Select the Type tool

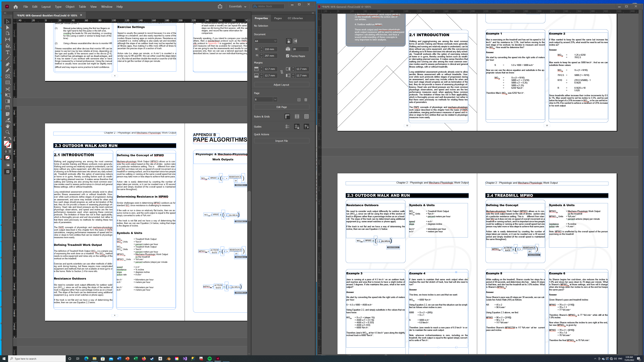coord(8,52)
